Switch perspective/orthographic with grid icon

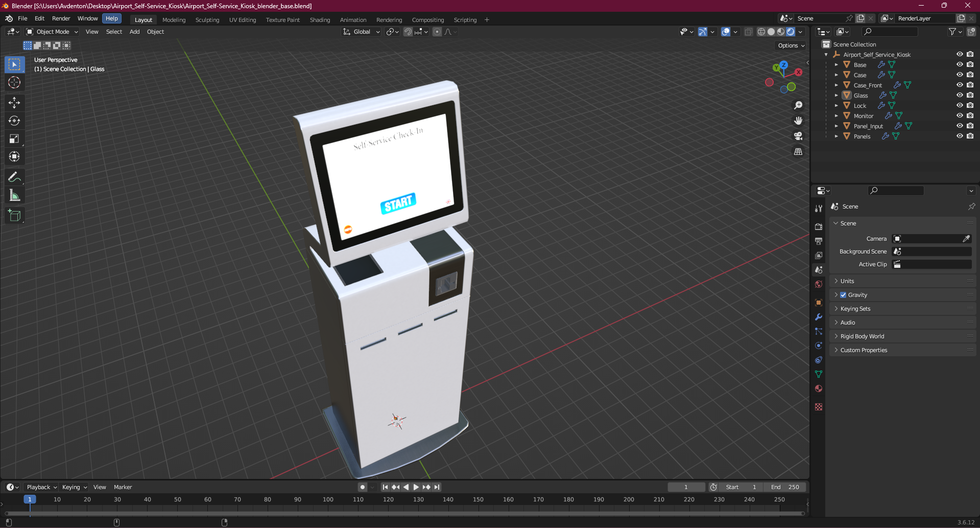[x=798, y=151]
